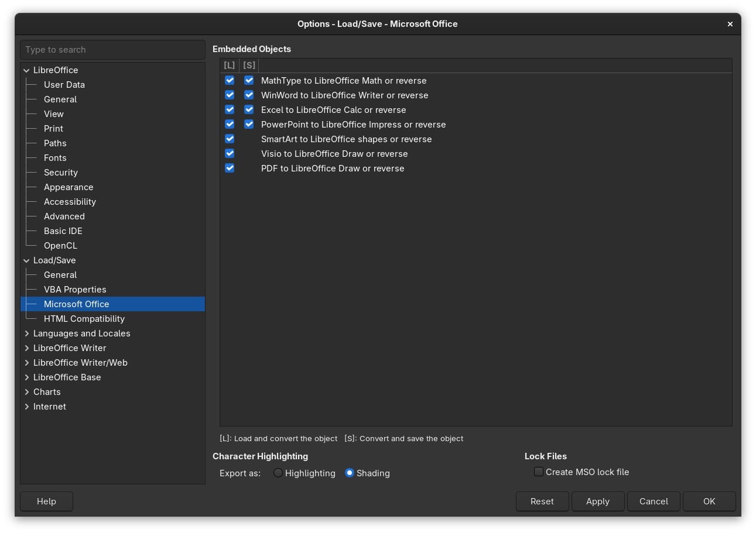
Task: Open the Security options page
Action: coord(60,173)
